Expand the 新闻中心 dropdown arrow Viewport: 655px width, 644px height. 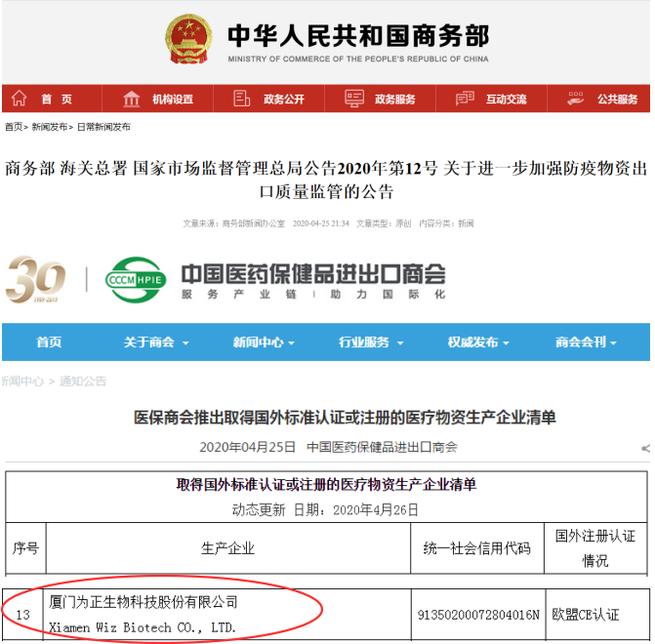(x=291, y=343)
